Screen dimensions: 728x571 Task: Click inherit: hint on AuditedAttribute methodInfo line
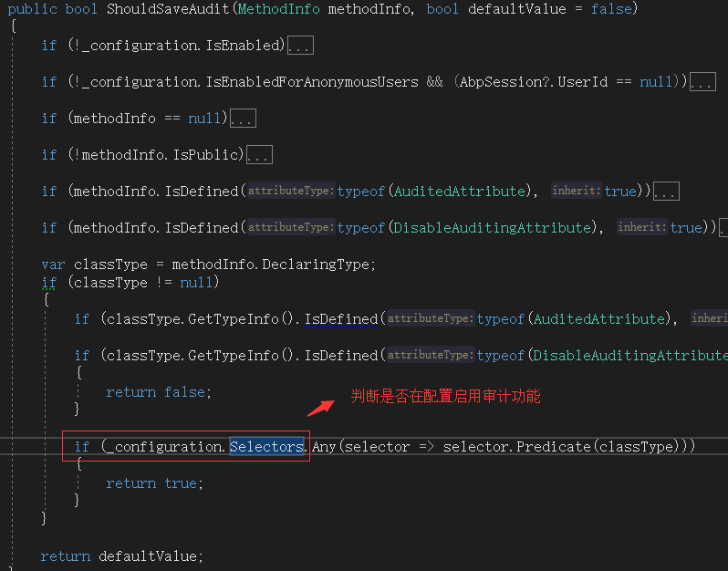click(x=577, y=191)
